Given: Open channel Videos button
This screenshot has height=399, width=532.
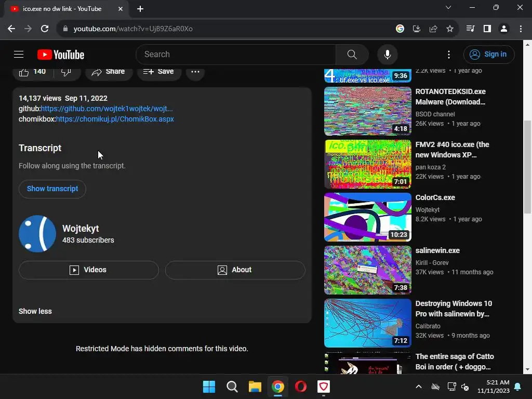Looking at the screenshot, I should click(x=88, y=270).
